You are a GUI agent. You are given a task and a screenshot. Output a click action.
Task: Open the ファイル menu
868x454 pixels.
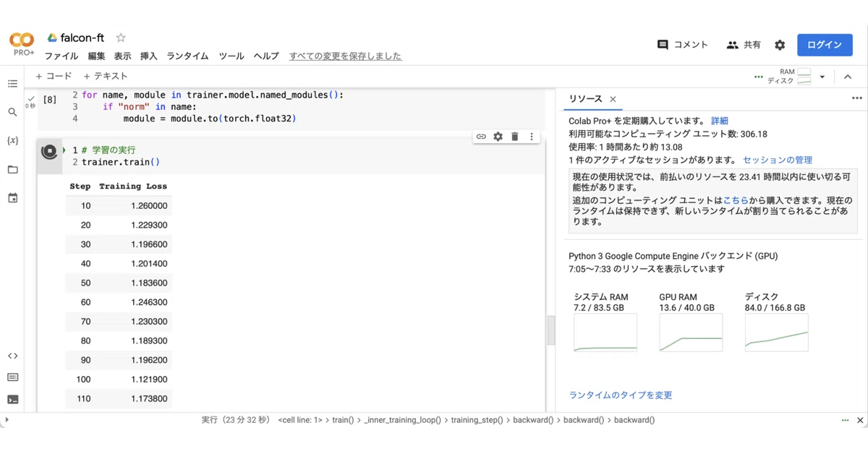(x=61, y=56)
